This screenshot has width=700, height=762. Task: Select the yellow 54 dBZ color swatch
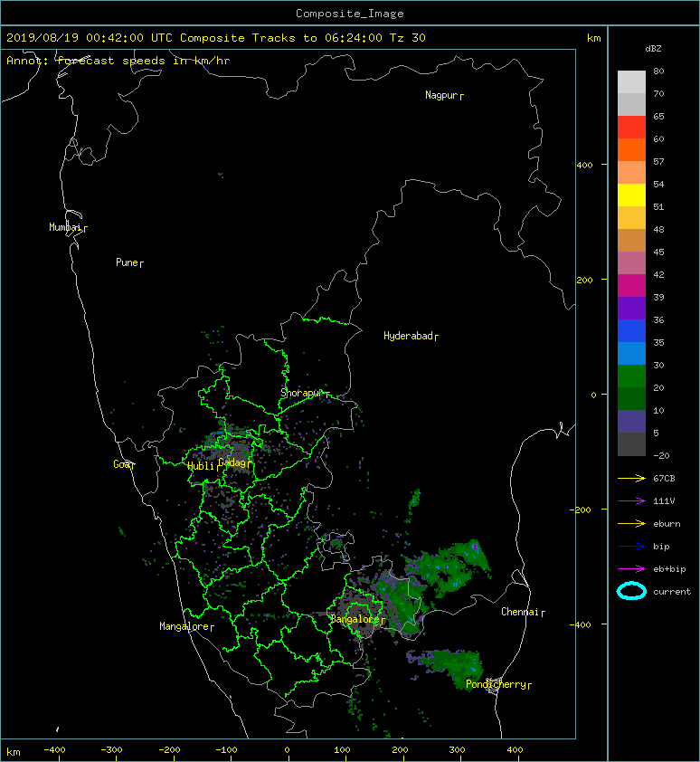pos(631,195)
